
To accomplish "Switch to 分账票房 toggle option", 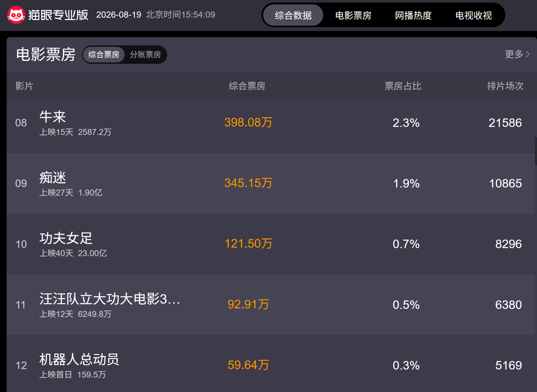I will click(x=145, y=55).
